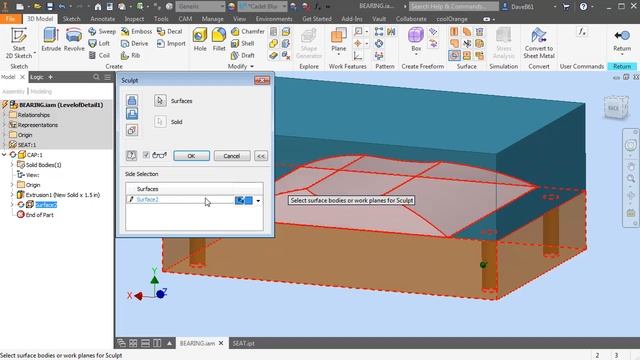The image size is (640, 360).
Task: Click the Home icon in quick access toolbar
Action: [x=98, y=7]
